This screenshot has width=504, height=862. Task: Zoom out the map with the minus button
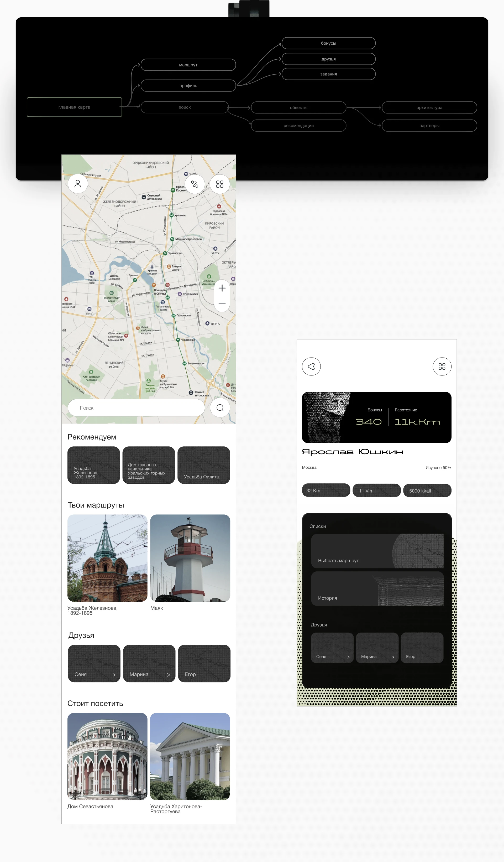point(222,303)
